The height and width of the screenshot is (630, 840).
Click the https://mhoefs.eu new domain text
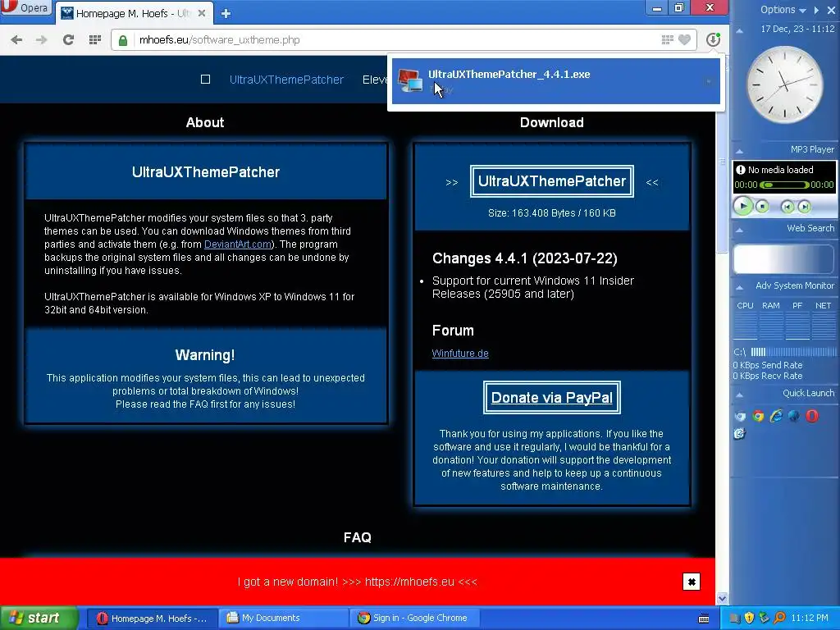coord(410,582)
